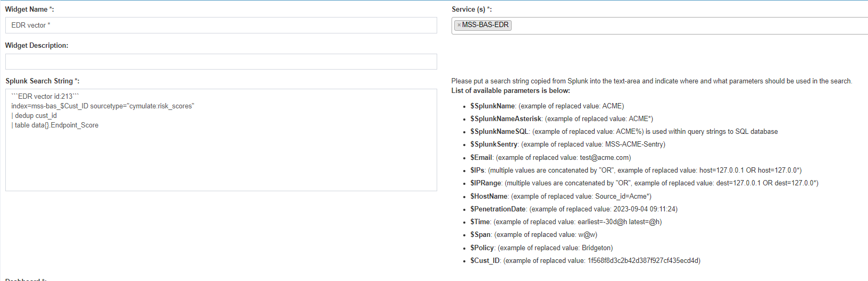Click the 'EDR vector id:213' comment line
The height and width of the screenshot is (281, 868).
45,96
